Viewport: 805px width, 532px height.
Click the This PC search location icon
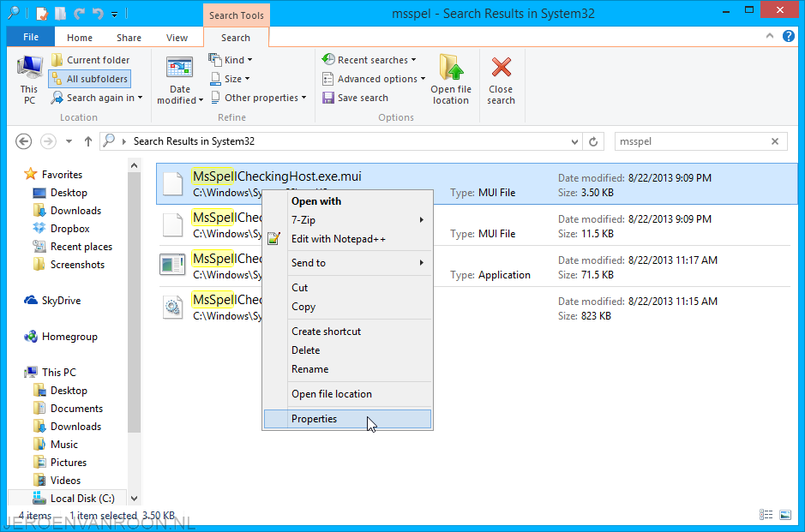(x=29, y=80)
